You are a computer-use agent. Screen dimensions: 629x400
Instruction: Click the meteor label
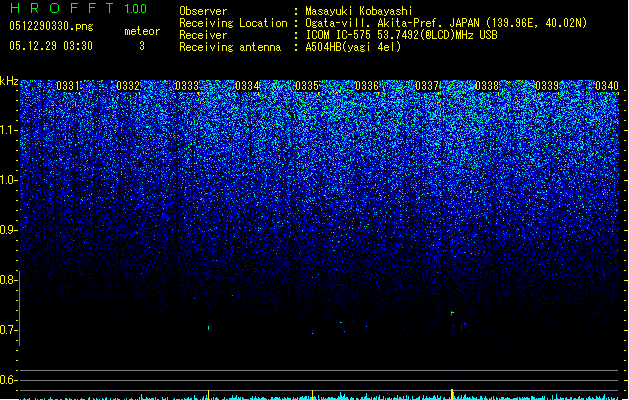click(x=142, y=31)
